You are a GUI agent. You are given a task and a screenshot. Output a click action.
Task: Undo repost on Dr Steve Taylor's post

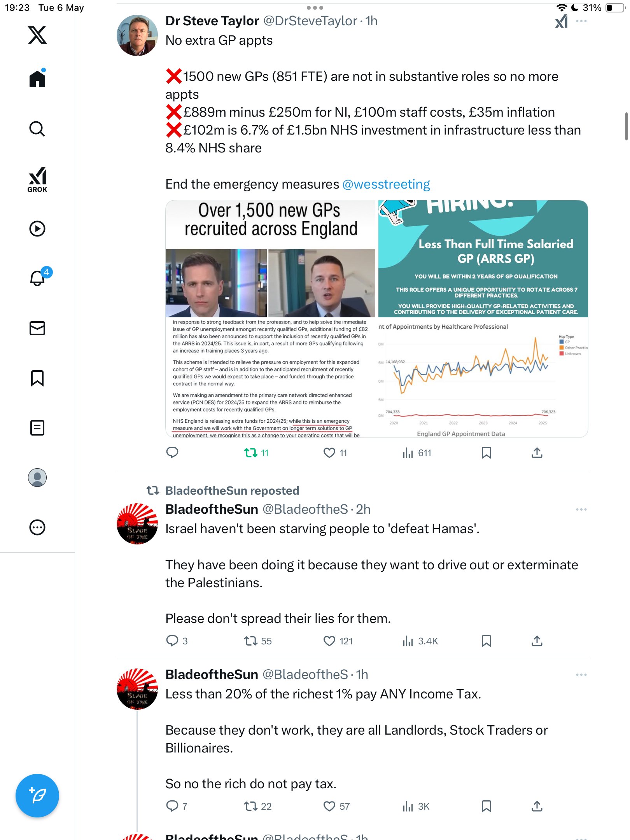(x=256, y=453)
